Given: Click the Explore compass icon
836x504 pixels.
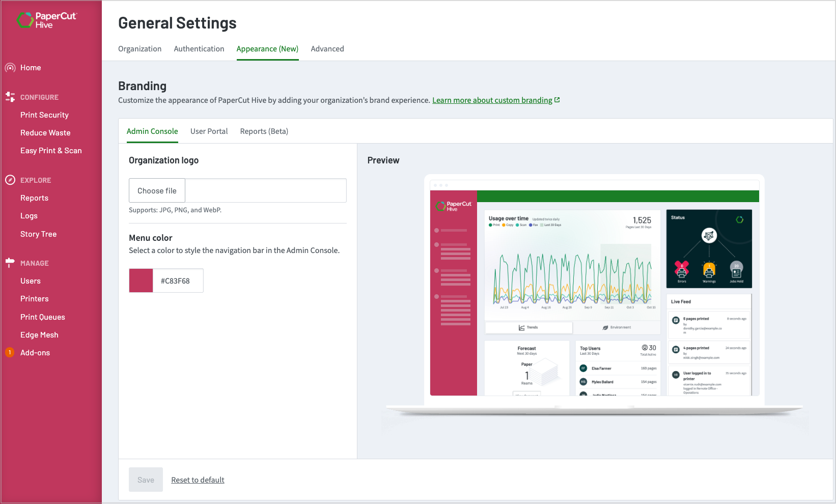Looking at the screenshot, I should (x=10, y=180).
